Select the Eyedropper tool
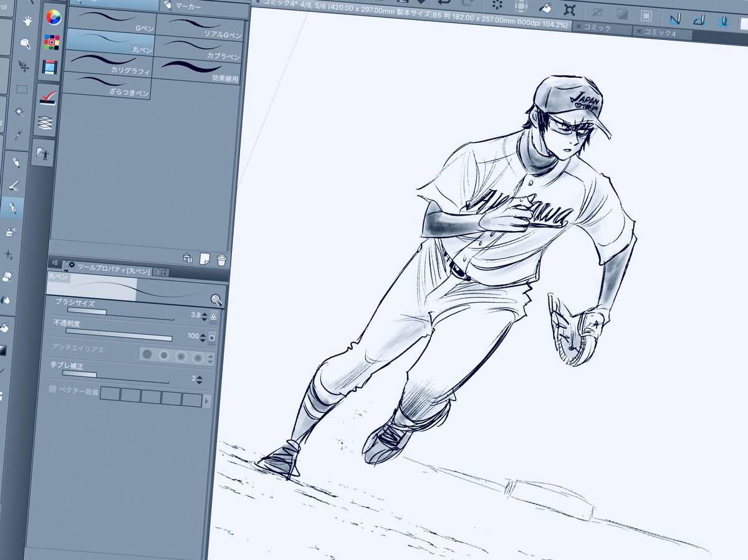Screen dimensions: 748x560 (x=19, y=134)
